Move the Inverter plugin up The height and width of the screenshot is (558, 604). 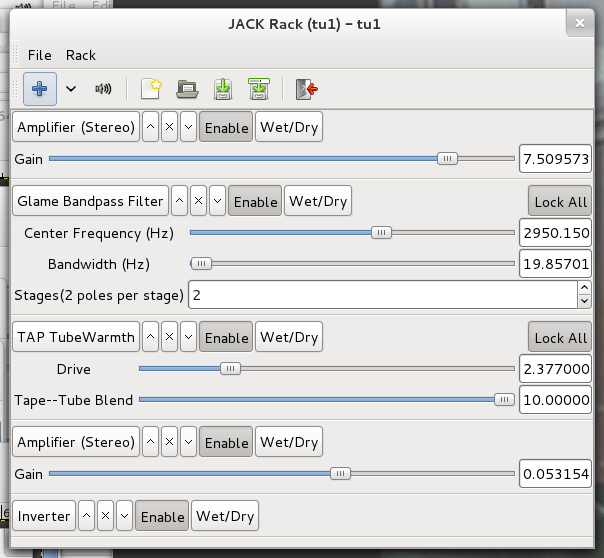87,516
